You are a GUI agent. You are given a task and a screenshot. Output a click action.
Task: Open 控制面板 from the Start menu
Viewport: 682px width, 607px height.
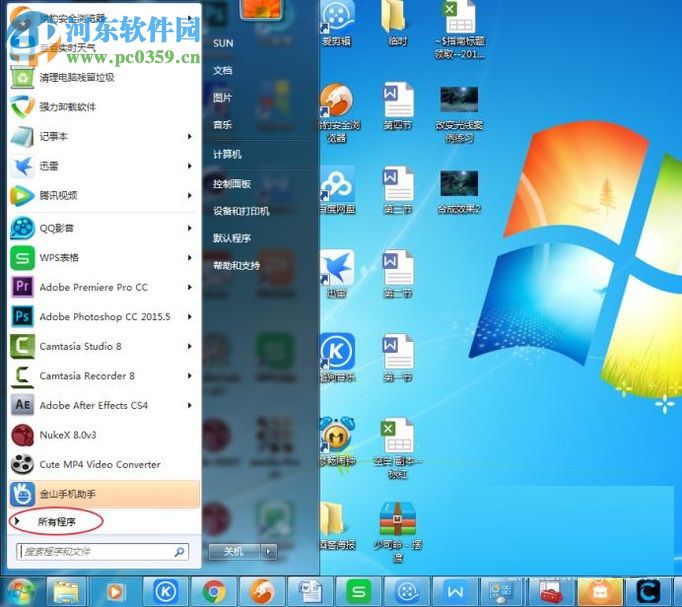click(232, 183)
